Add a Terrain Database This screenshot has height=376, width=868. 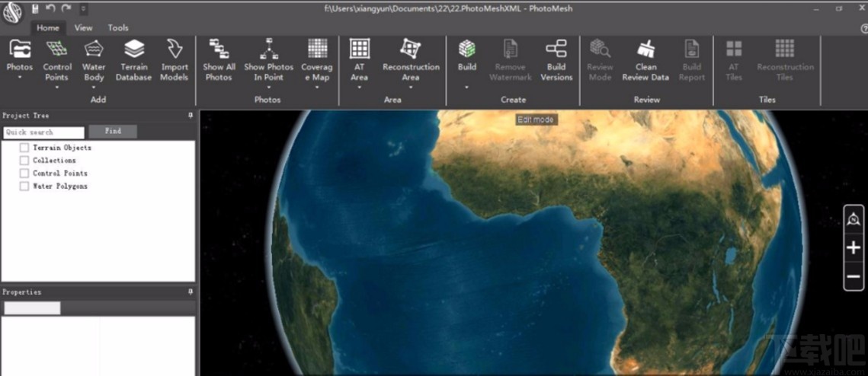[x=134, y=59]
